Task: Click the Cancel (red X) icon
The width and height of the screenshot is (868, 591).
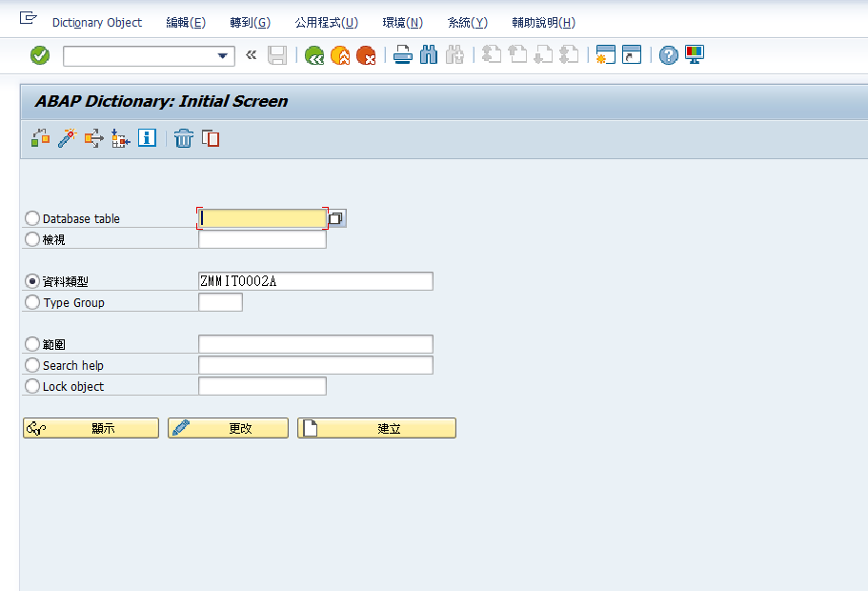Action: tap(366, 54)
